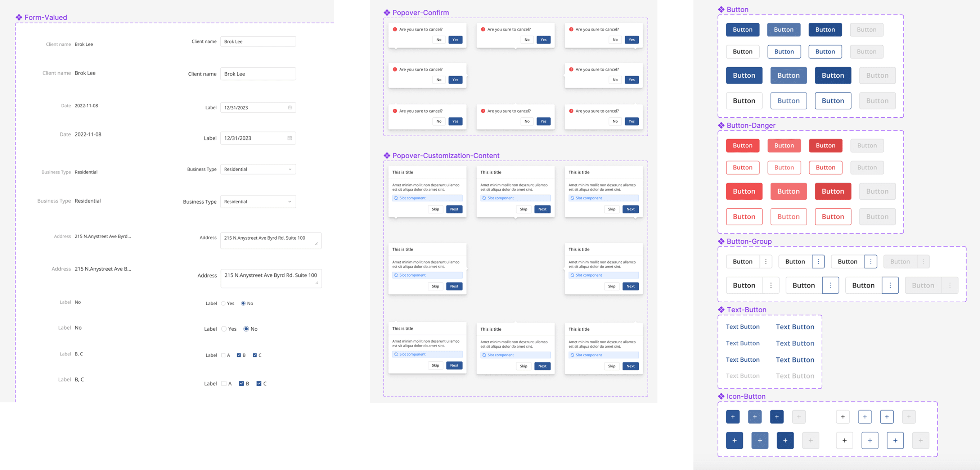Open the larger Residential Business Type dropdown
The height and width of the screenshot is (470, 980).
pos(258,202)
